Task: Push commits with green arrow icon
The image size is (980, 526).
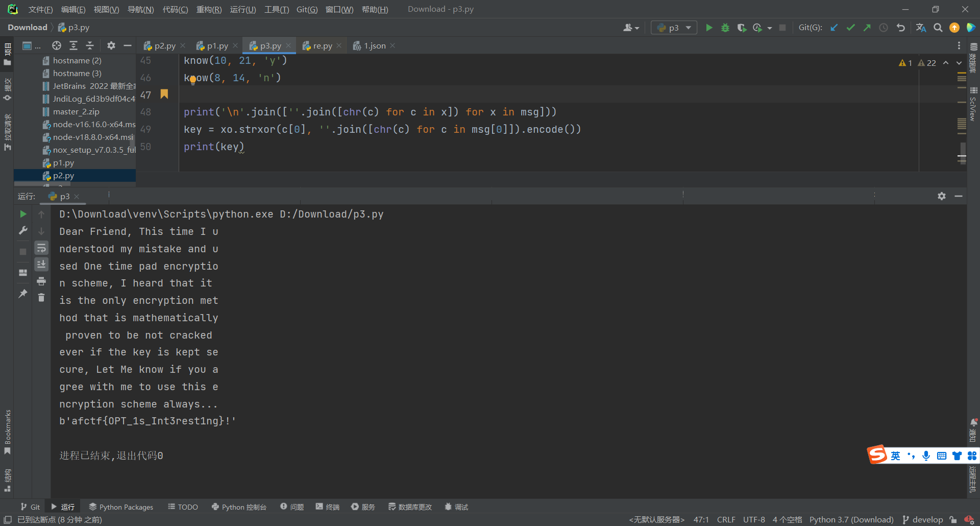Action: coord(867,28)
